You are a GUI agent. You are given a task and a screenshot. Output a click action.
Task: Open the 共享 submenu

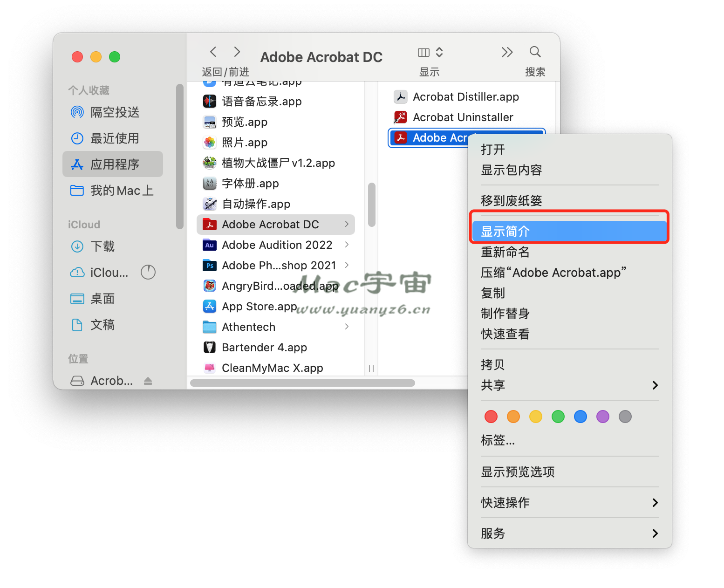coord(570,385)
